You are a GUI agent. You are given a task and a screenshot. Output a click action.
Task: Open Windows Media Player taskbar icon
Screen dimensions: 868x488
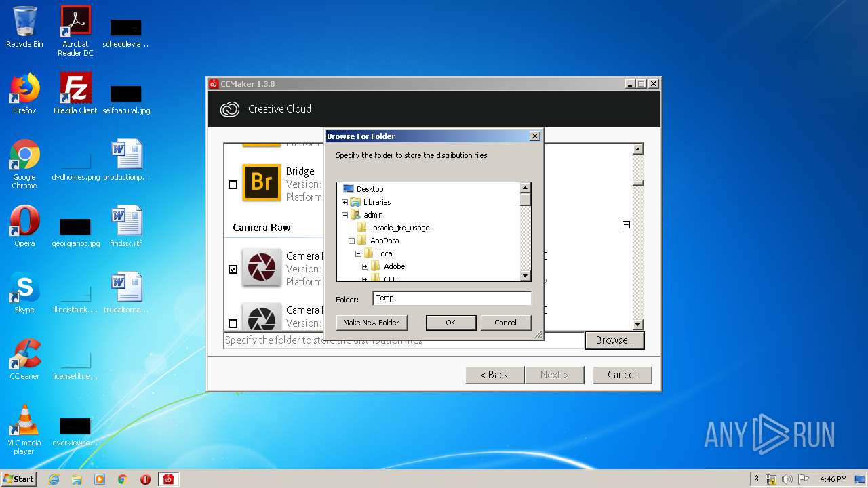tap(100, 479)
